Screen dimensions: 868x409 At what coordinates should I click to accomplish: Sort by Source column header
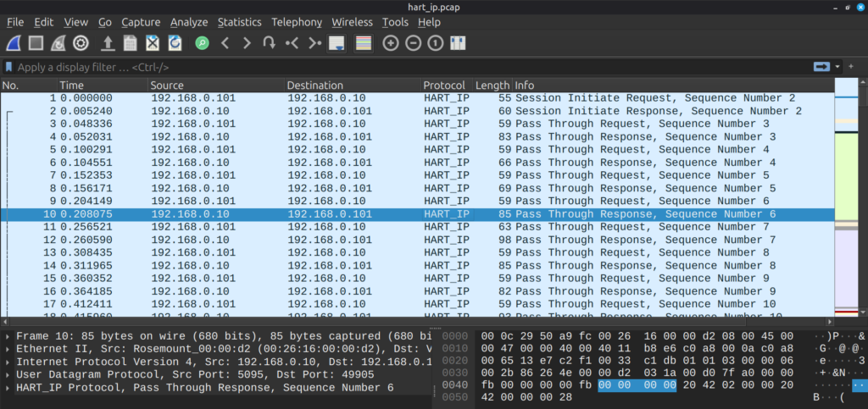pos(216,86)
